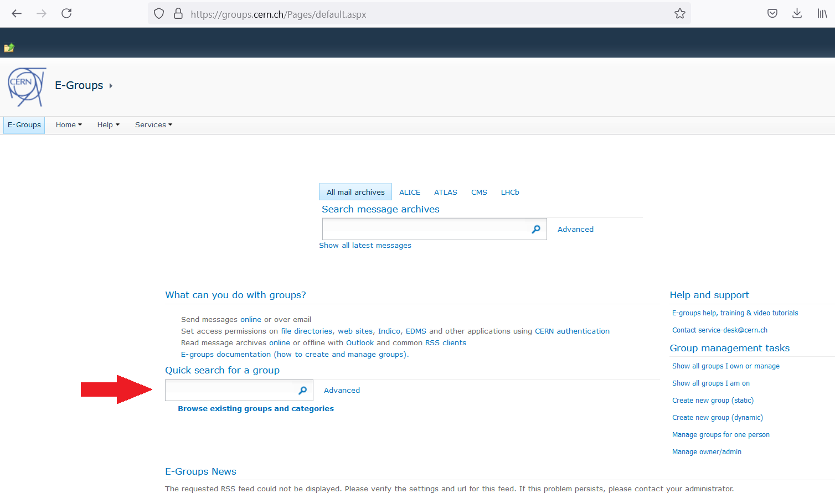Open E-groups documentation link

(295, 355)
